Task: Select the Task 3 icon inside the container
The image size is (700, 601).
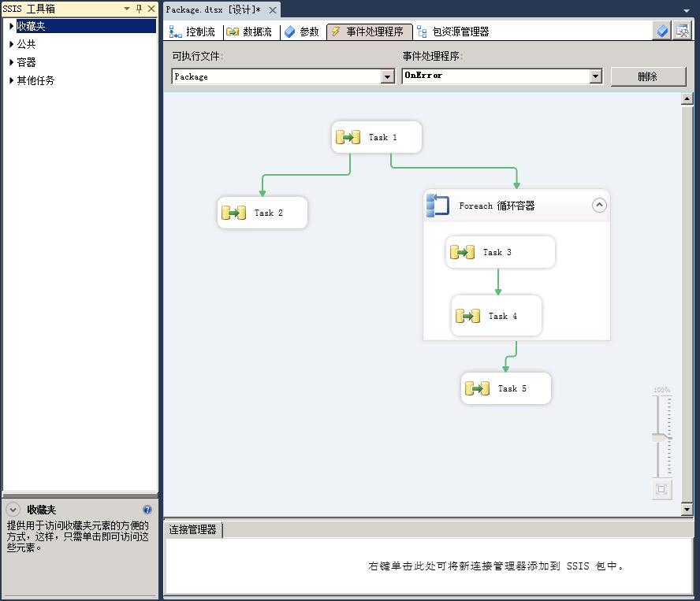Action: click(x=462, y=252)
